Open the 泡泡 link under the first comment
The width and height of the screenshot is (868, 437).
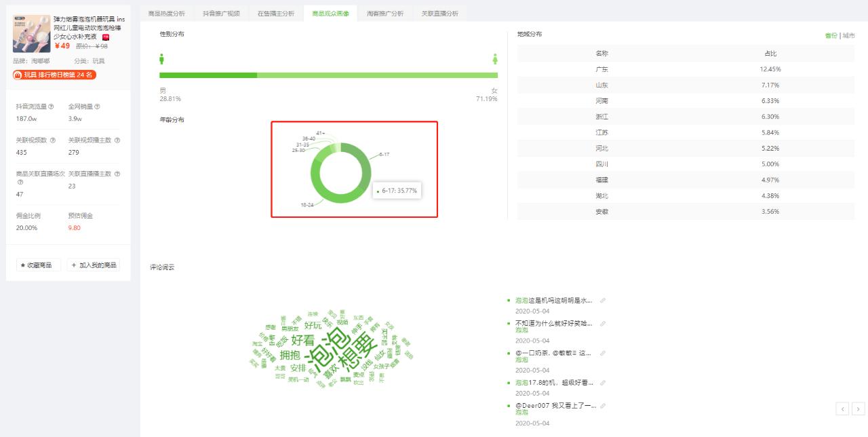pos(522,300)
